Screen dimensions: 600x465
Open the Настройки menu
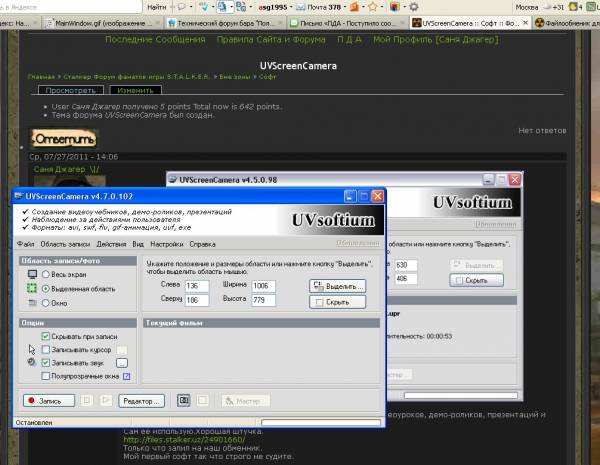point(166,244)
